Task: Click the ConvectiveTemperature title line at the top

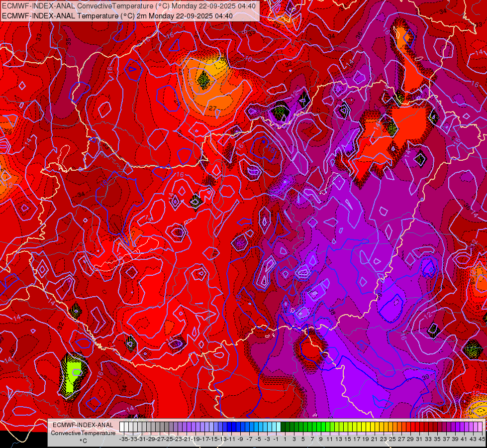Action: [128, 6]
